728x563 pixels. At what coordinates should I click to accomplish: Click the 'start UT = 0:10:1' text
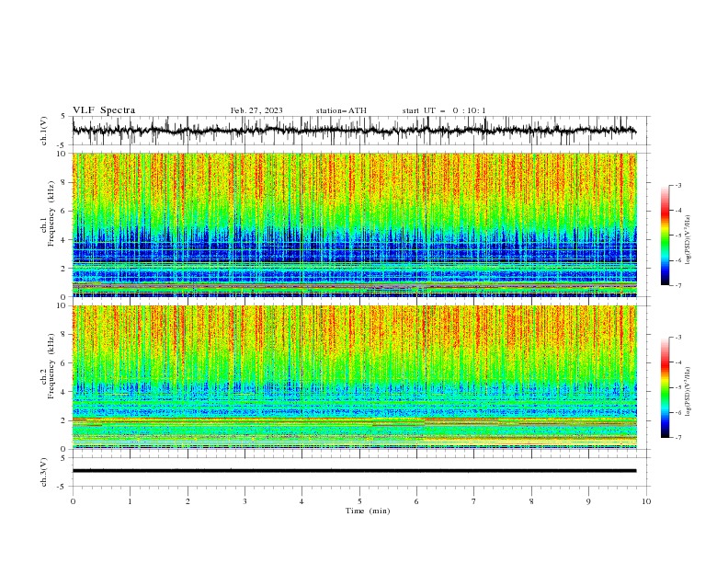point(444,110)
